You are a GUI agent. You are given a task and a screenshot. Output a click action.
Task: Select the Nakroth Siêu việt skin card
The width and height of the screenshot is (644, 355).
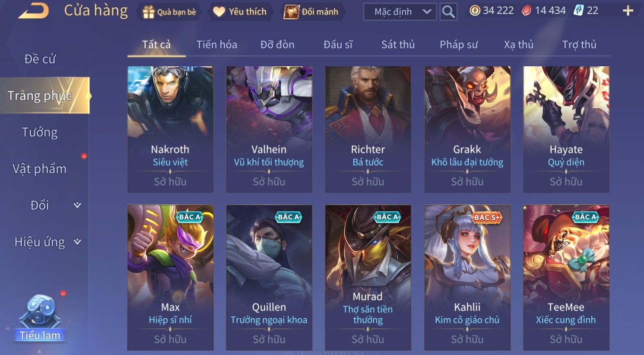pos(170,129)
